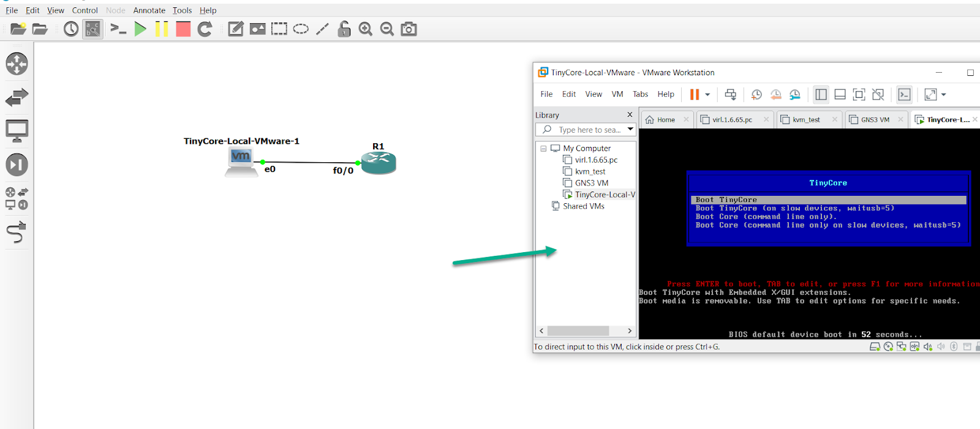Open GNS3 File menu

point(12,10)
